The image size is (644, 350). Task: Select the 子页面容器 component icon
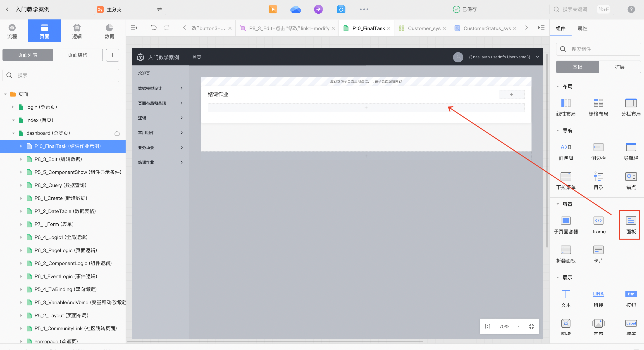(x=566, y=221)
